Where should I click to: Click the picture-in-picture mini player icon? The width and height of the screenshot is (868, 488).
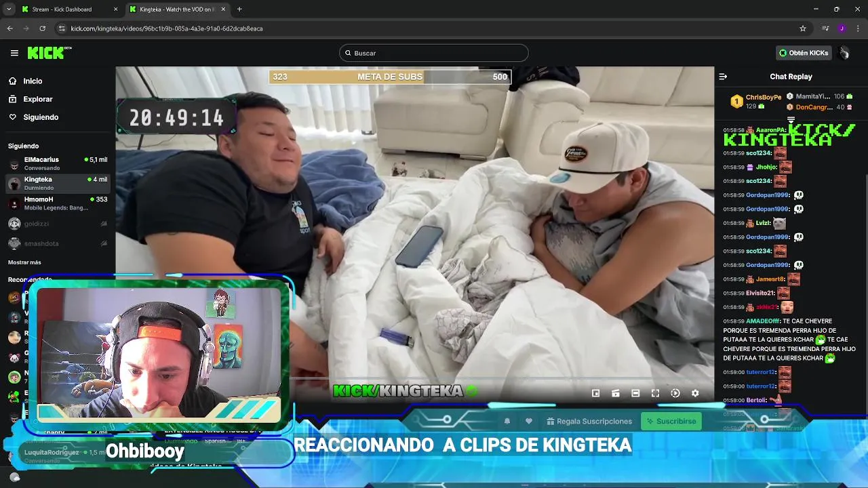(x=595, y=393)
